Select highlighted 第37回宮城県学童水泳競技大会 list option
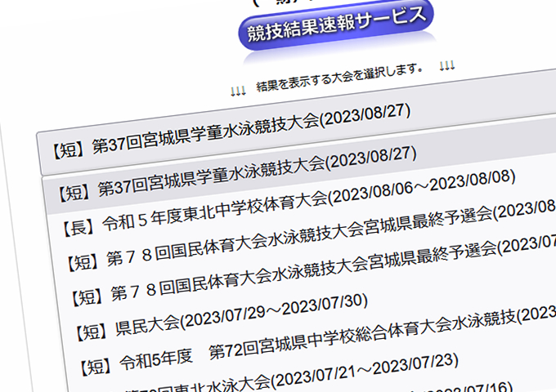Viewport: 556px width, 392px height. coord(298,165)
